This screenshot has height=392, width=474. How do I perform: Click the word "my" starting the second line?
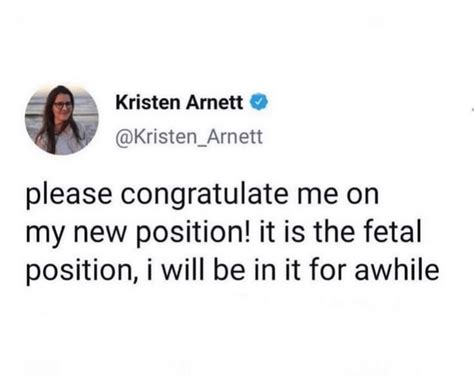point(45,237)
